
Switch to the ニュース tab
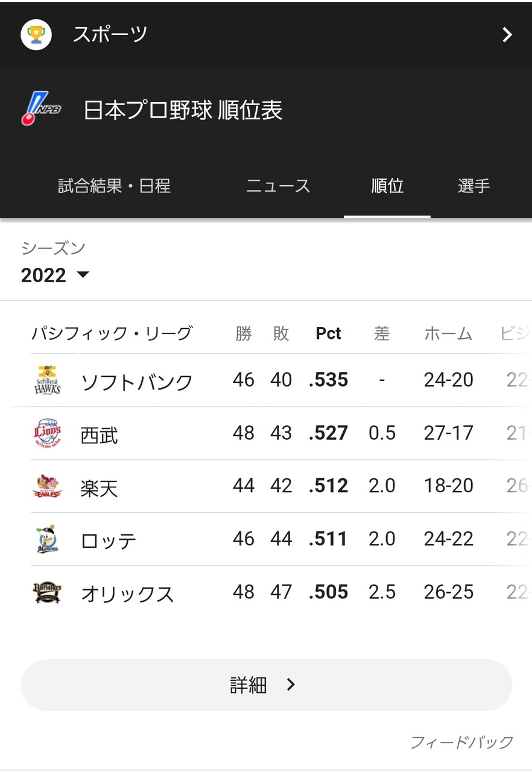click(x=278, y=186)
